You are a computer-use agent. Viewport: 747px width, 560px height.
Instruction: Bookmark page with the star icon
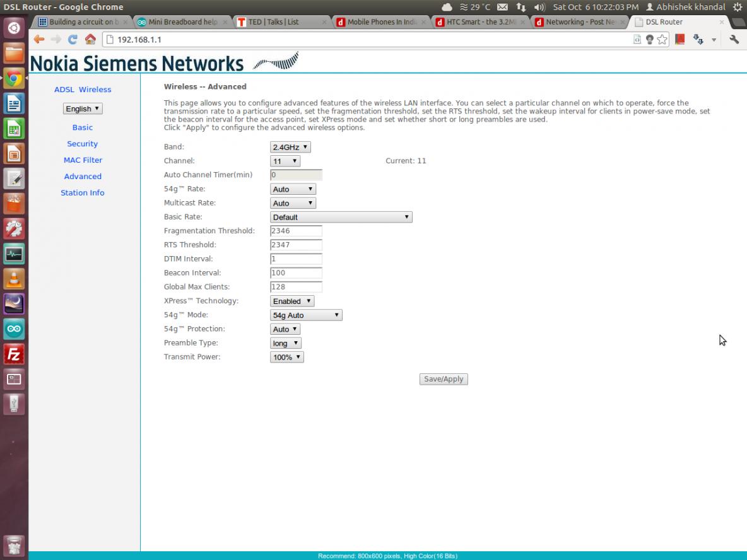662,39
